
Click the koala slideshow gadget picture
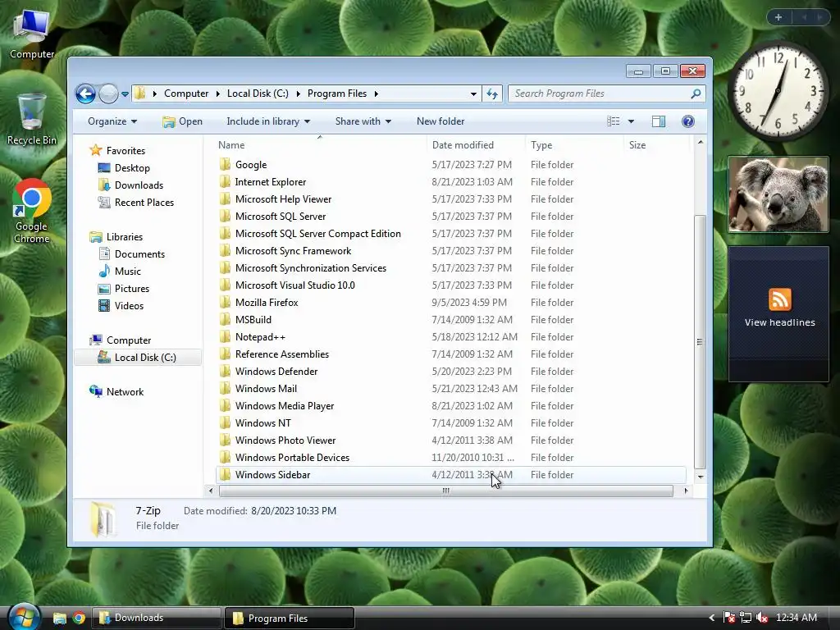tap(778, 194)
